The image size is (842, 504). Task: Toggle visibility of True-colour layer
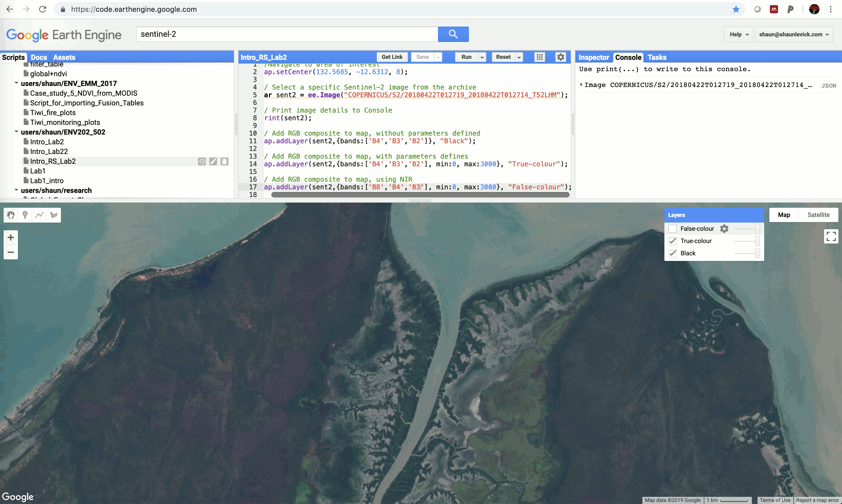click(673, 240)
